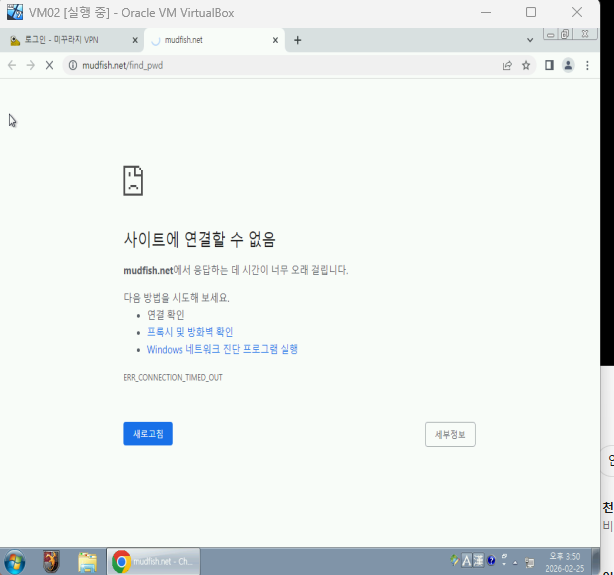This screenshot has width=614, height=575.
Task: Click the stop loading X button
Action: 50,65
